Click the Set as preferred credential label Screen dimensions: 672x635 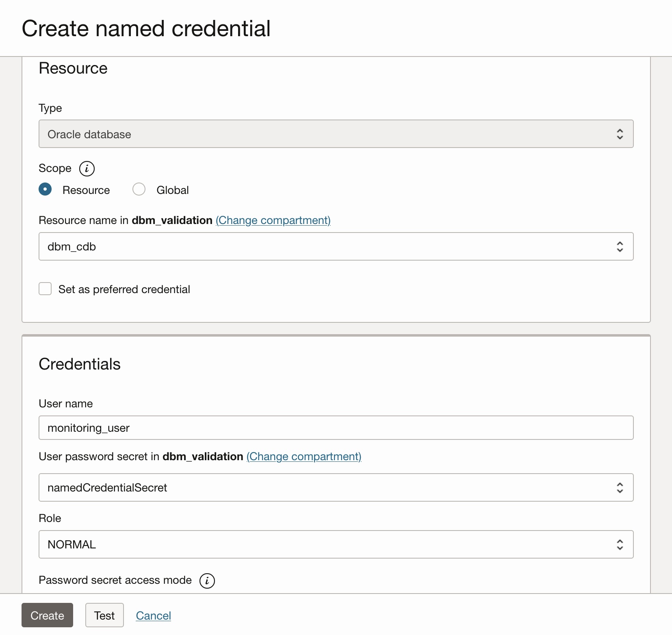click(124, 289)
